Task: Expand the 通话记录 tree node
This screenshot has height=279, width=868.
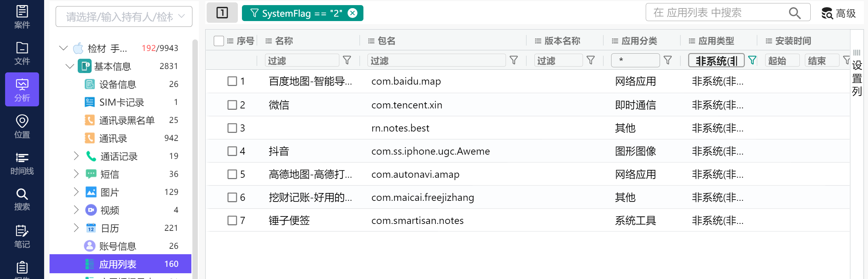Action: click(76, 156)
